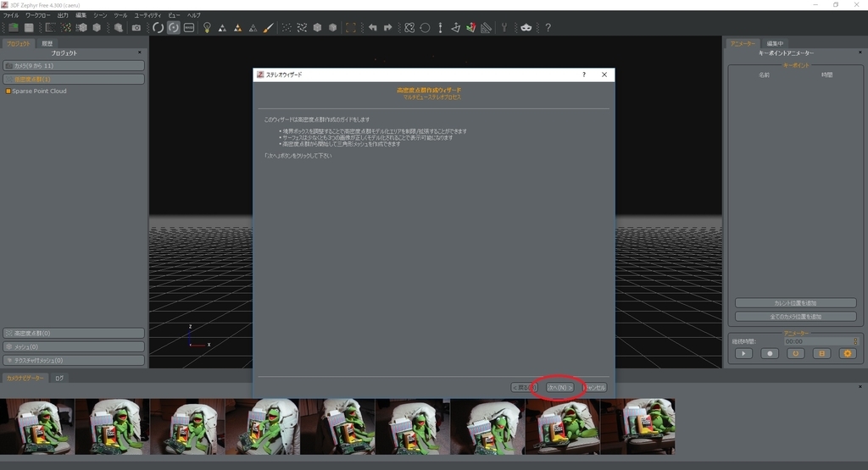Expand the メッシュ(0) section
868x470 pixels.
[x=74, y=346]
